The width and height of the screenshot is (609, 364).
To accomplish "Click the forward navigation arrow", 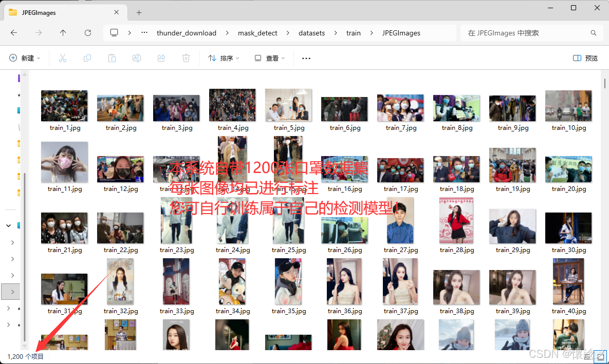I will [x=39, y=33].
